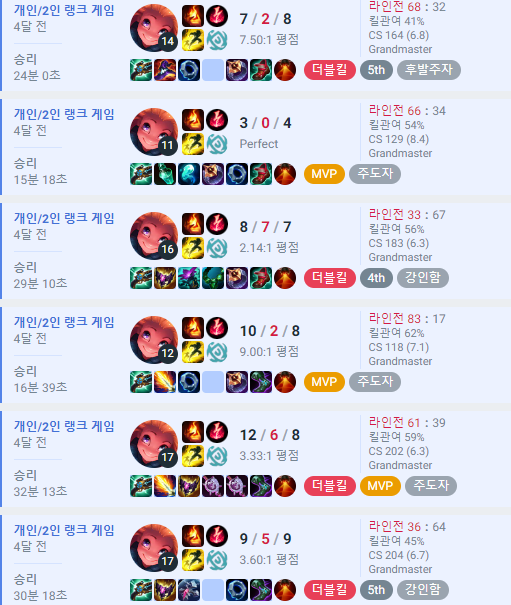Click the 라인전 83 : 17 stat
Screen dimensions: 511x605
click(407, 319)
